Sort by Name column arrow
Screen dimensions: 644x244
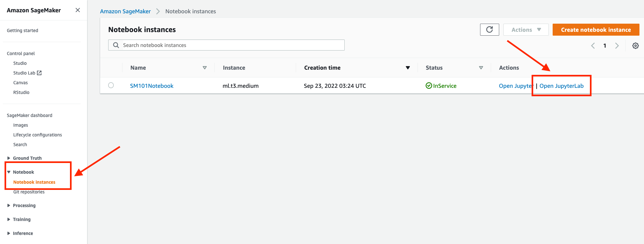pos(205,68)
